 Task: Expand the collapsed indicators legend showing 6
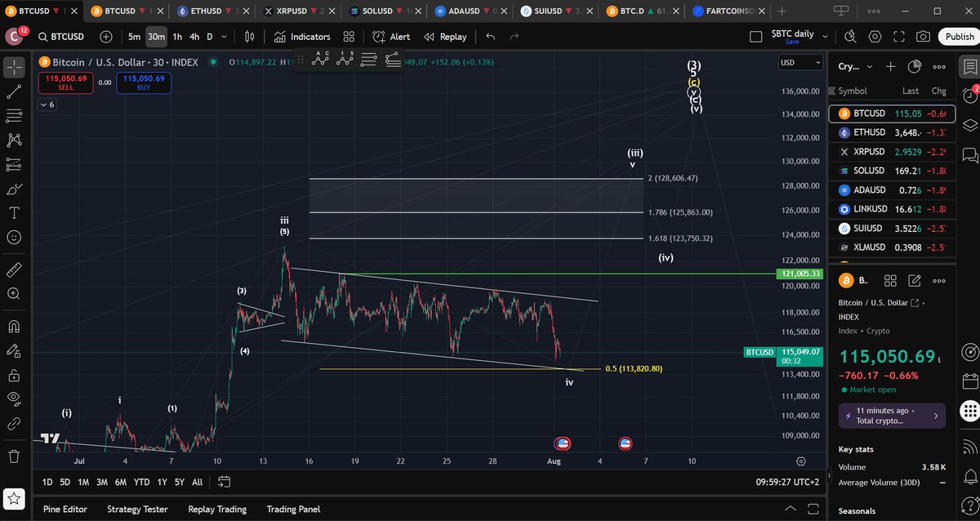(x=47, y=105)
